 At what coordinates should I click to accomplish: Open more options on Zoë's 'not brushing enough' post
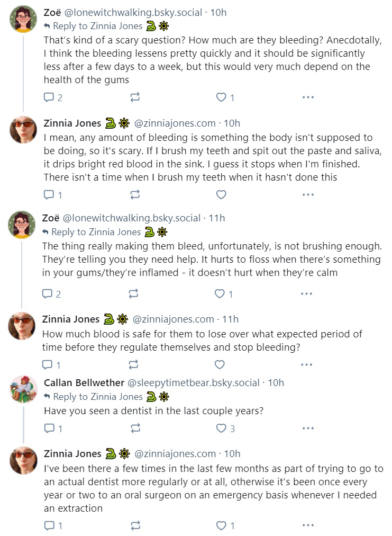click(306, 293)
